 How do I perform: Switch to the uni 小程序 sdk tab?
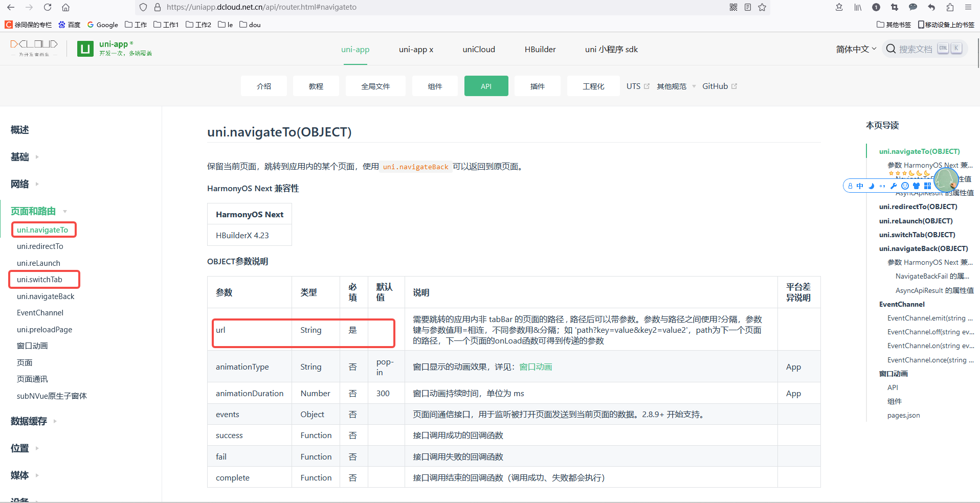click(611, 49)
